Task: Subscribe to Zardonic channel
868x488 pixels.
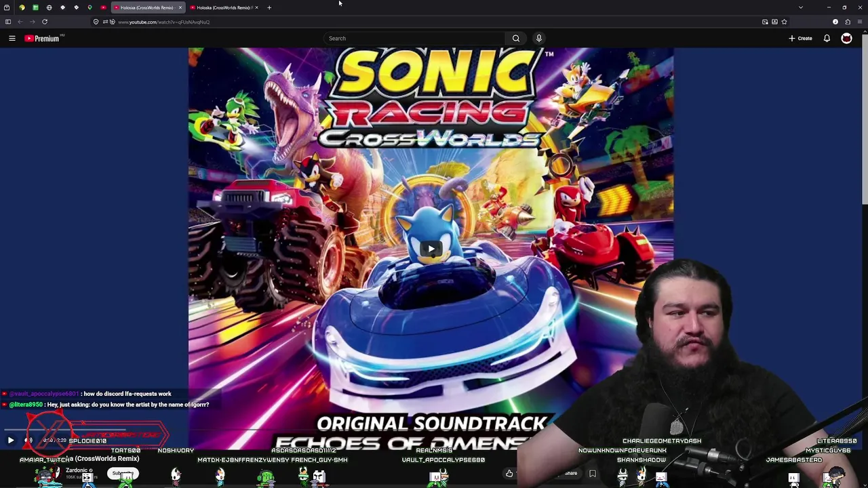Action: pyautogui.click(x=123, y=473)
